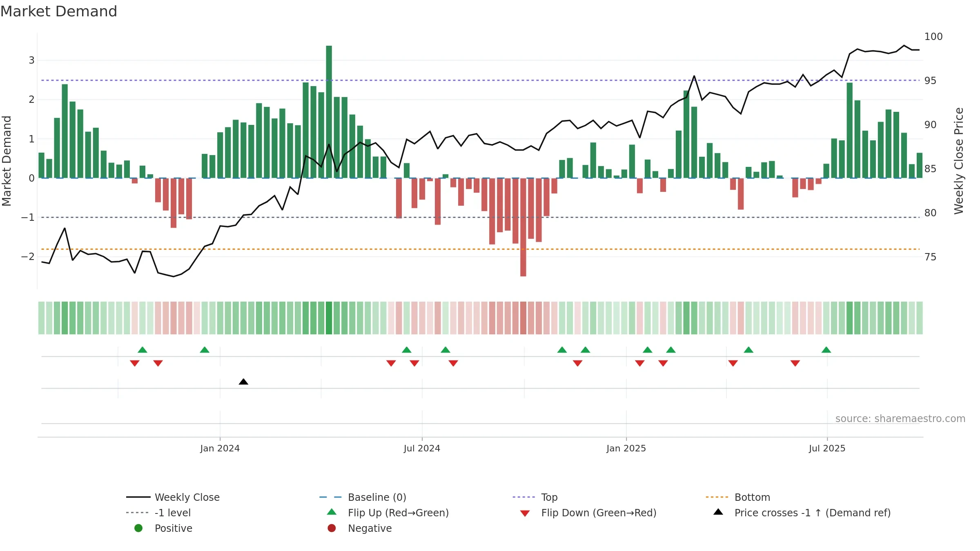Toggle the Top legend entry
Viewport: 980px width, 551px height.
(x=535, y=497)
